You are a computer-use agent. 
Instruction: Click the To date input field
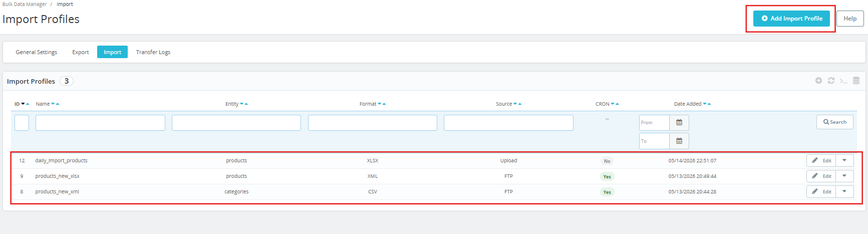654,141
